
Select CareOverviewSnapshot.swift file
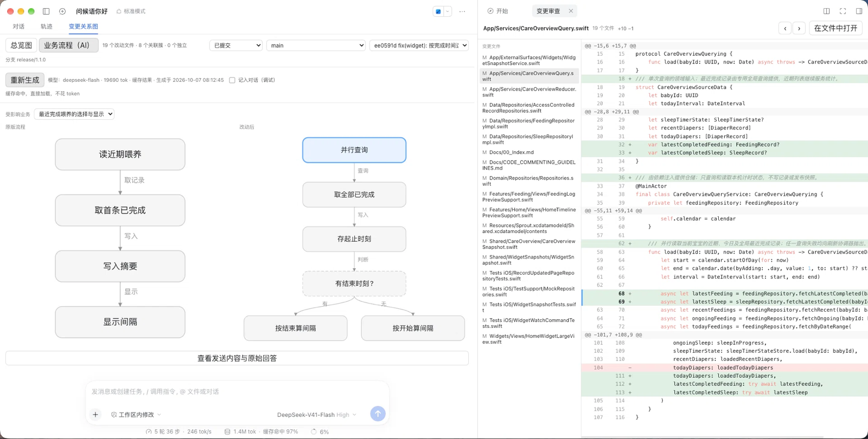tap(529, 244)
